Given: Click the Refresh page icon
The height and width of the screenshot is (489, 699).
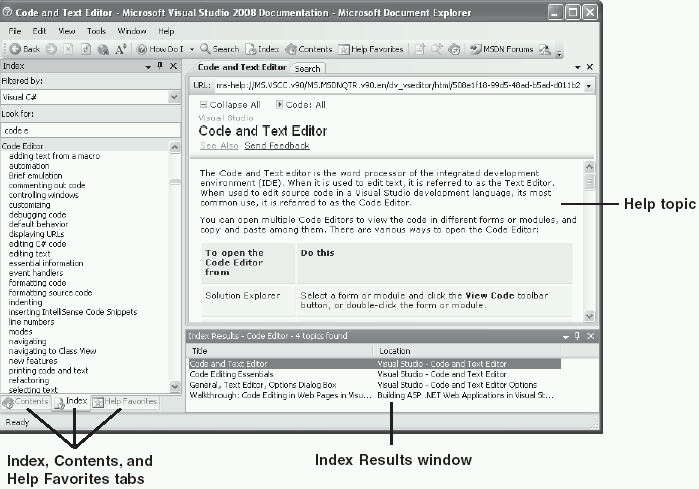Looking at the screenshot, I should [x=86, y=49].
